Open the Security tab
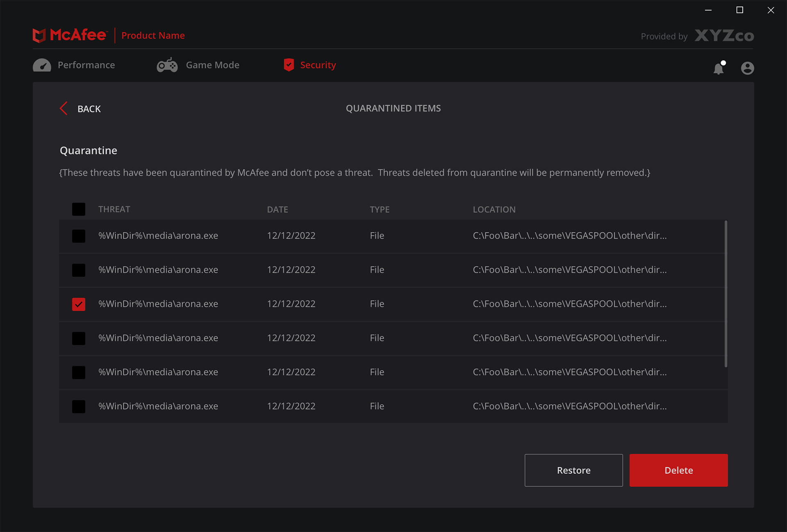The image size is (787, 532). coord(309,65)
